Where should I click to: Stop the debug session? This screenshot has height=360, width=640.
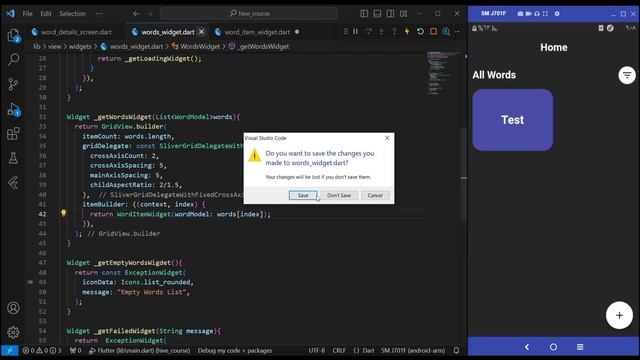coord(433,31)
